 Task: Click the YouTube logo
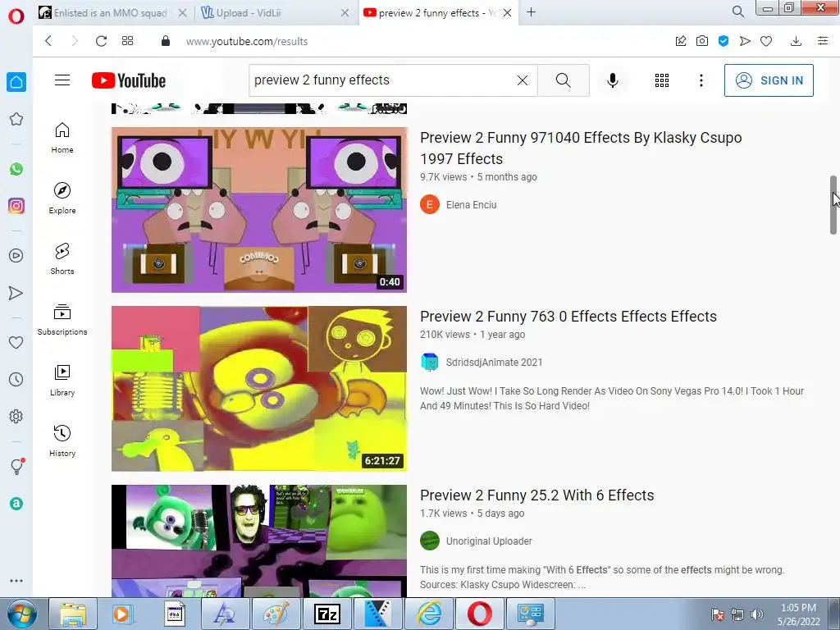point(129,80)
